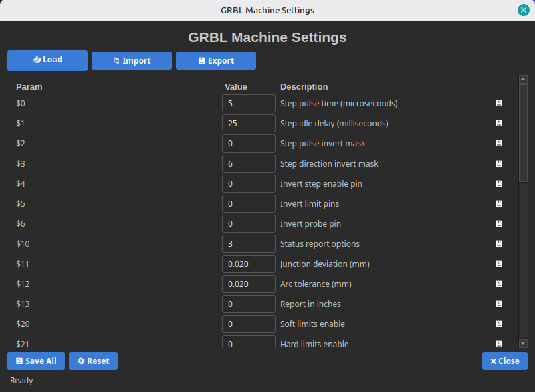This screenshot has width=535, height=392.
Task: Save the $0 step pulse time setting
Action: (498, 104)
